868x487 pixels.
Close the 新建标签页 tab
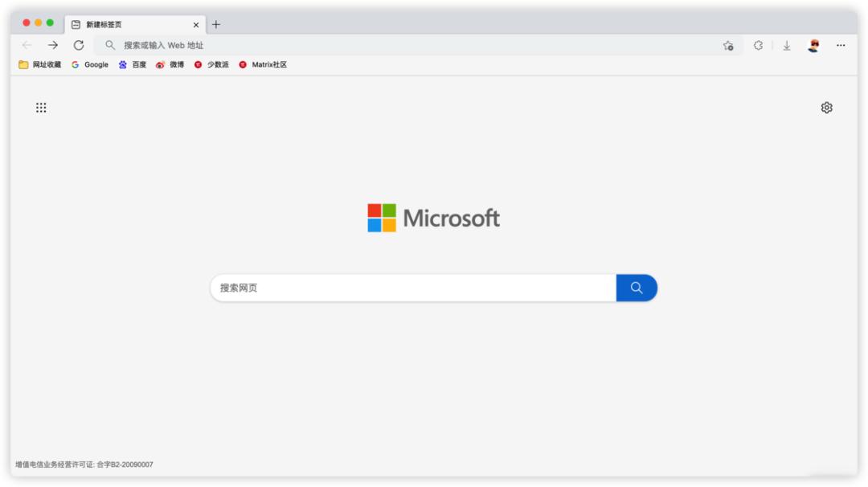point(196,25)
